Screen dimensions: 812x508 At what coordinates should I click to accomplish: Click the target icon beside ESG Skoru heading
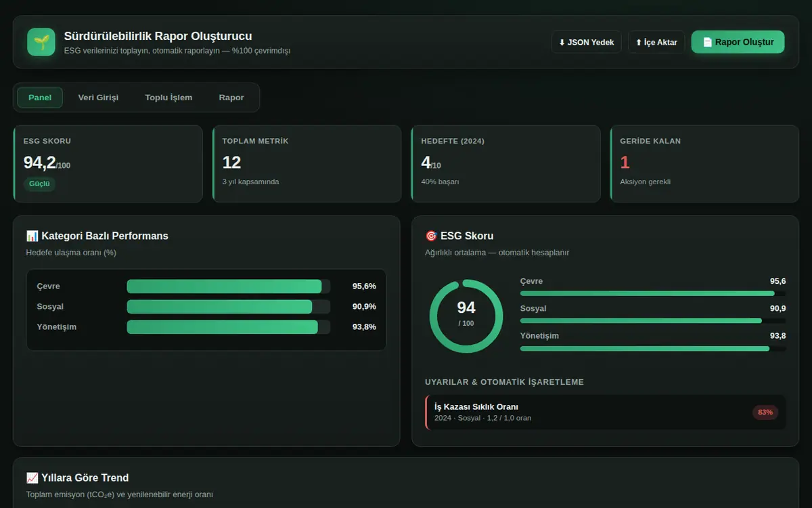point(431,236)
